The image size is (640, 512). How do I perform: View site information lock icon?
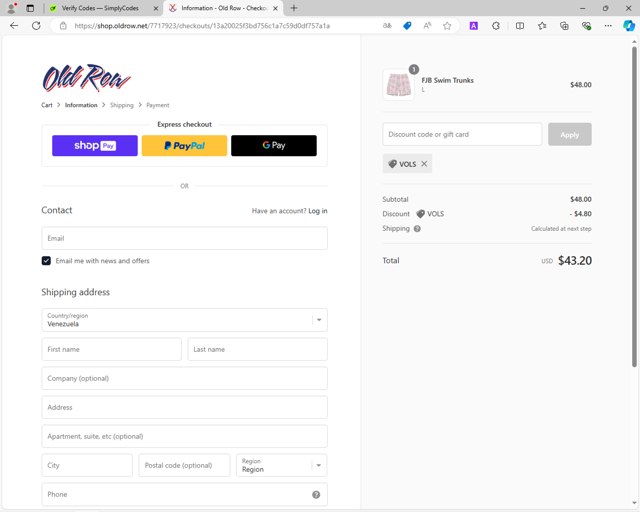click(x=63, y=26)
